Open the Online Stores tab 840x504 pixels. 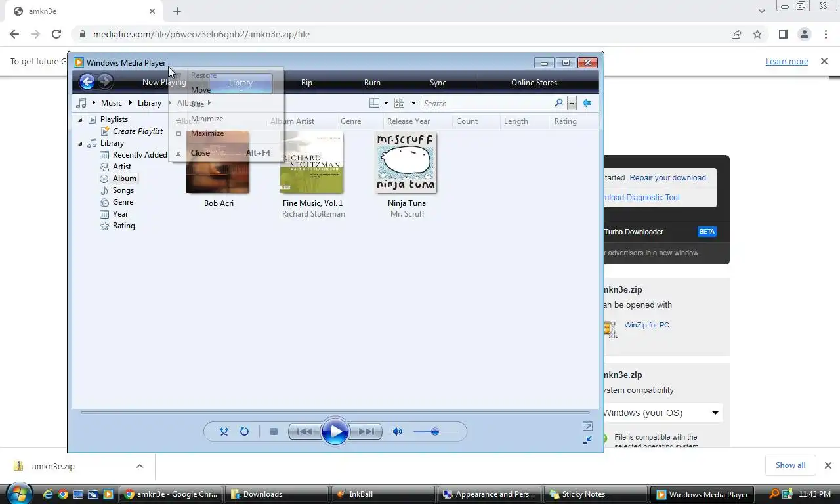(x=534, y=83)
